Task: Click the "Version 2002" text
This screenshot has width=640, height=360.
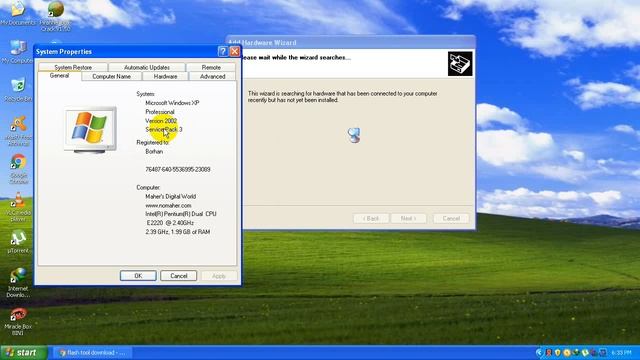Action: click(161, 121)
